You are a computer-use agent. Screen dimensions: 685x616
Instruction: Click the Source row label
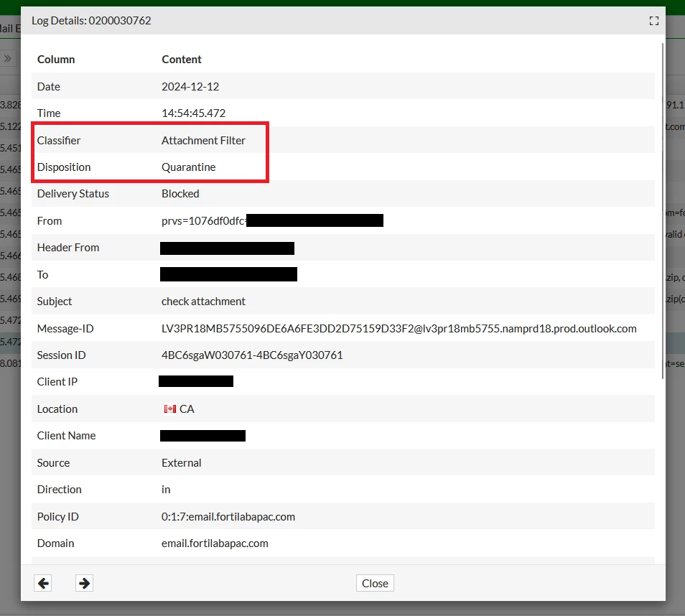click(x=53, y=462)
